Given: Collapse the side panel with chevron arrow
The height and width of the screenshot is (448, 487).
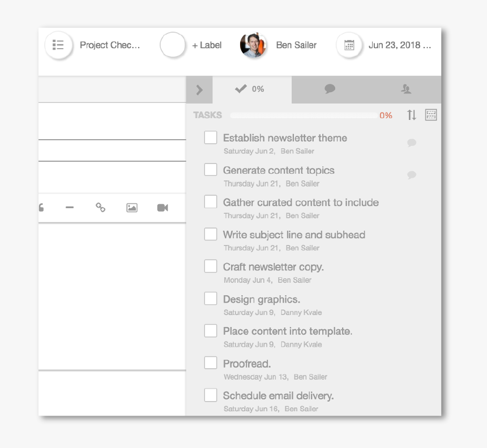Looking at the screenshot, I should pyautogui.click(x=199, y=89).
